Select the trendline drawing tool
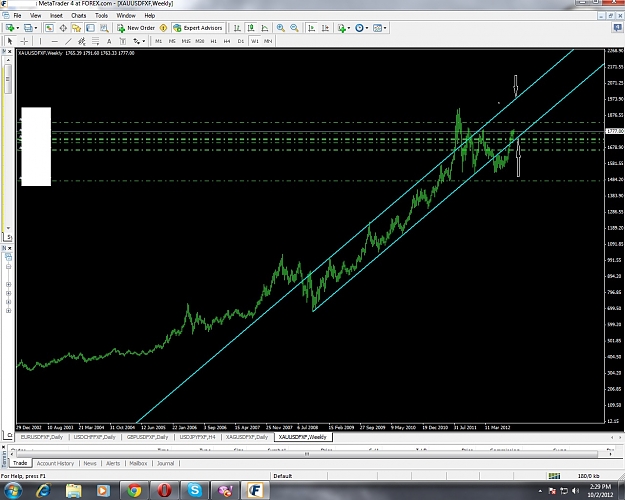 (69, 41)
